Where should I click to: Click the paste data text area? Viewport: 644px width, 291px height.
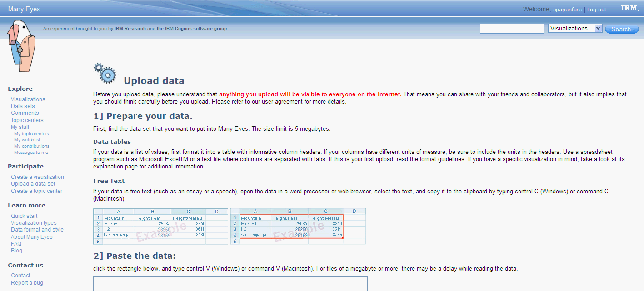[230, 284]
